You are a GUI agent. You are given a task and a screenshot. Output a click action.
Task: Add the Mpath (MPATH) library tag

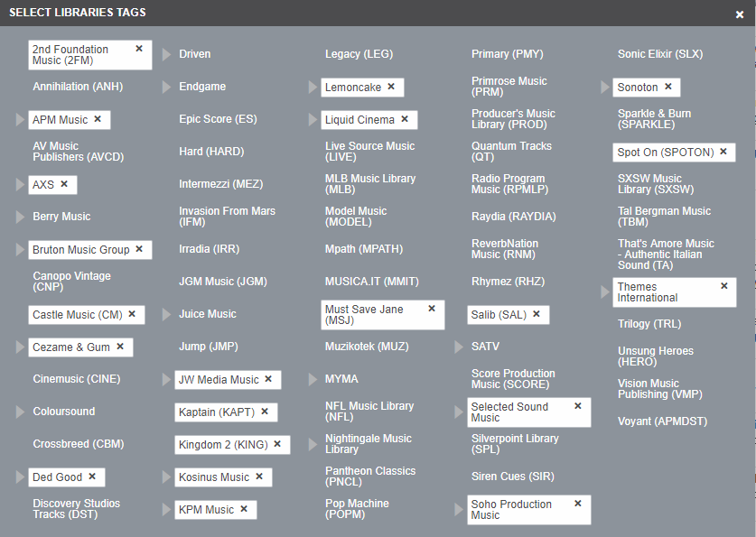[x=363, y=249]
